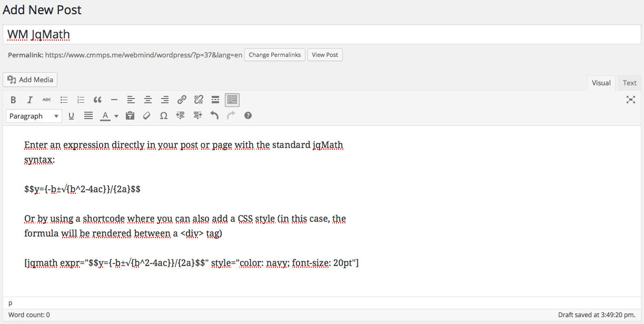Focus the post title field WM JqMath

[322, 34]
